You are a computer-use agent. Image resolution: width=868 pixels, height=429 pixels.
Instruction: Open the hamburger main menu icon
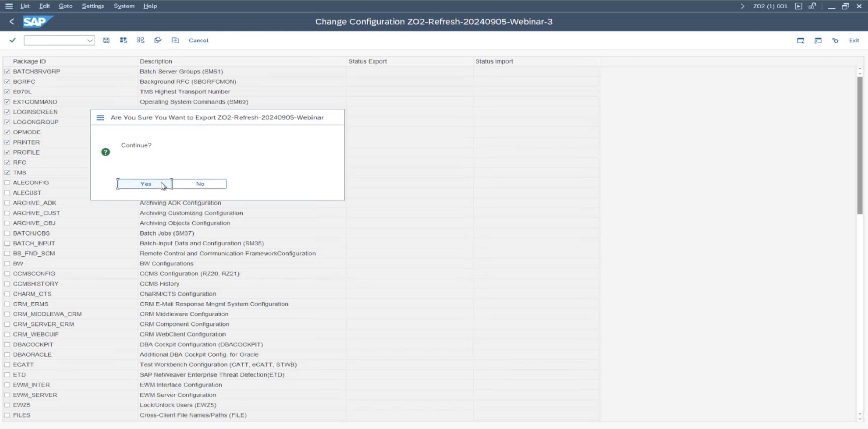click(x=9, y=6)
